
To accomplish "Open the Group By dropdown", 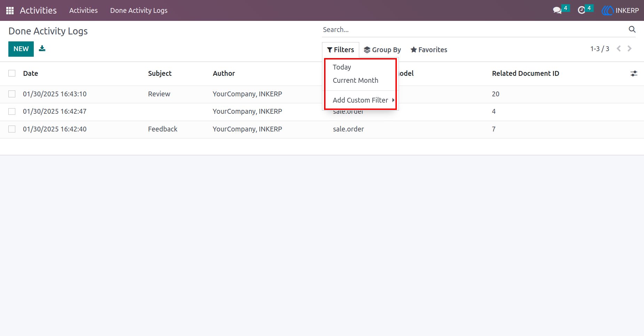I will (382, 50).
